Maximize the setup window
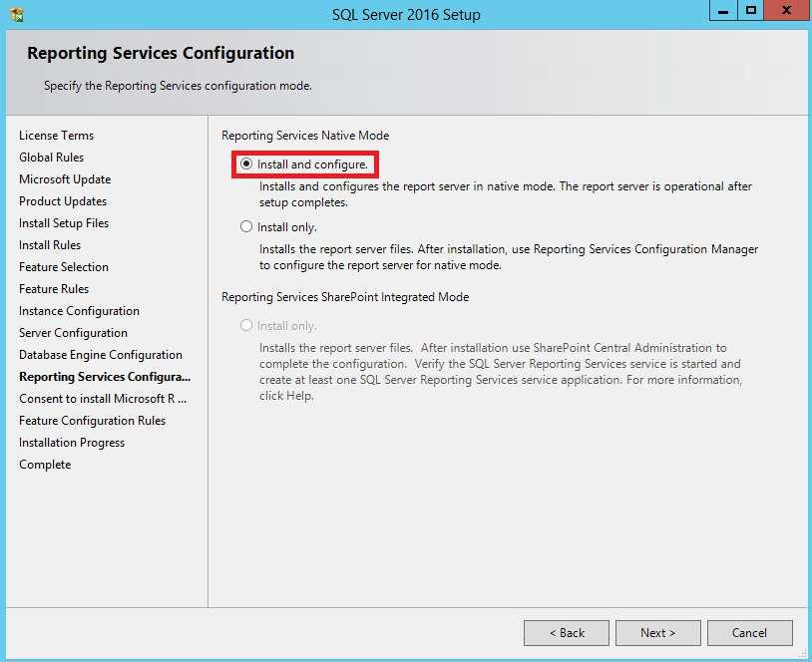Viewport: 812px width, 662px height. point(750,11)
